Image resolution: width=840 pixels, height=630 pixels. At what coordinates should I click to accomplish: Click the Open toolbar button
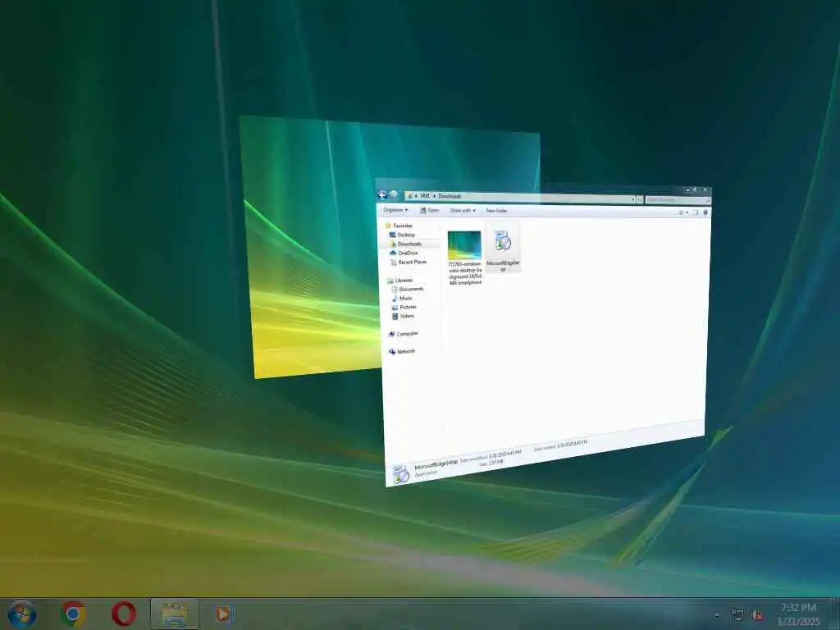tap(430, 210)
